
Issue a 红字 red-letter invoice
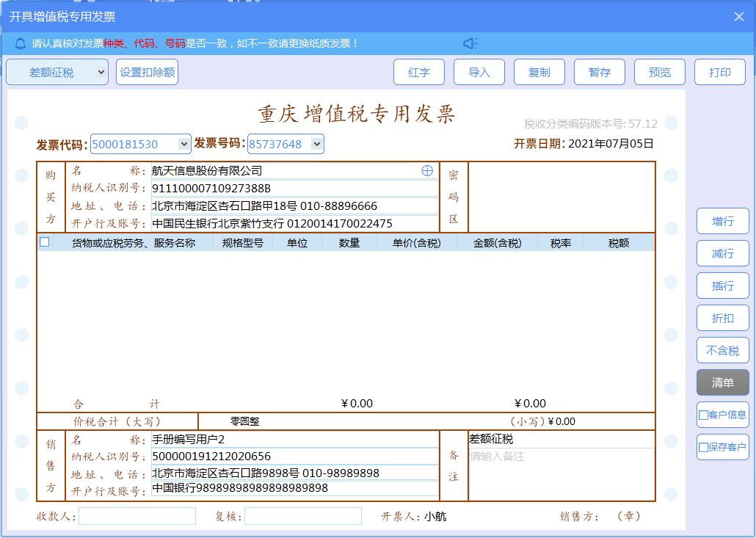point(419,71)
